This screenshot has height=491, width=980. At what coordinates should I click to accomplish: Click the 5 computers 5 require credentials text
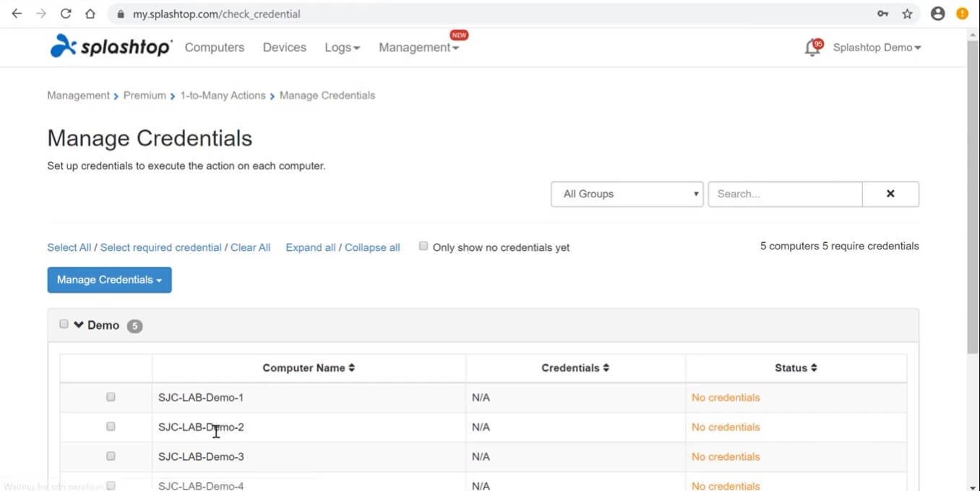point(840,246)
